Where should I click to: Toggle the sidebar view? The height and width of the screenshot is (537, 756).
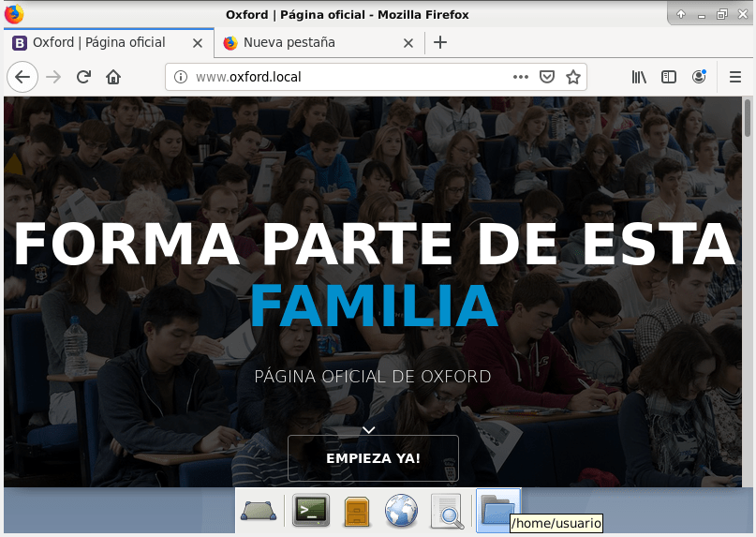pyautogui.click(x=669, y=77)
